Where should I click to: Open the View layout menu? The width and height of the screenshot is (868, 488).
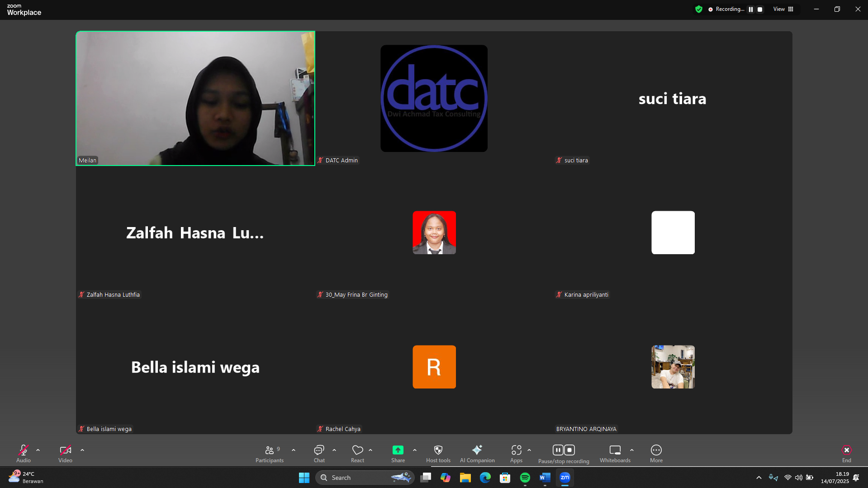coord(783,9)
